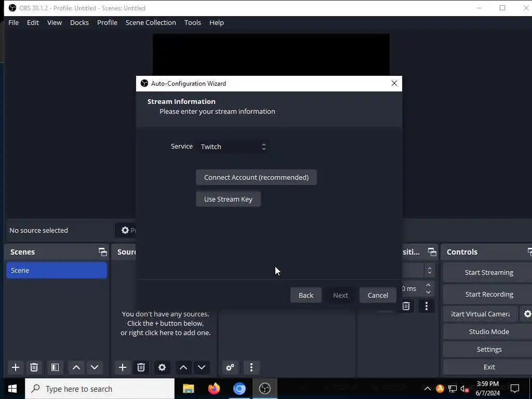This screenshot has width=532, height=399.
Task: Move scene up with arrow
Action: click(76, 367)
